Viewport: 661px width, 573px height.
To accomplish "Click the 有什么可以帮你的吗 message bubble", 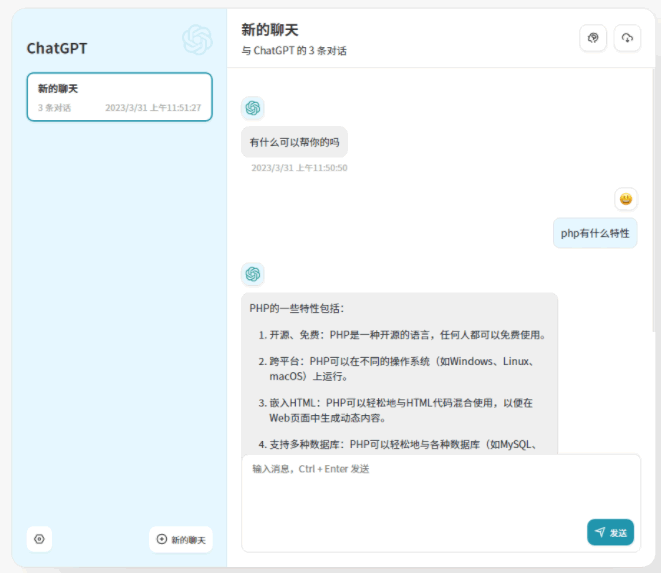I will [294, 142].
